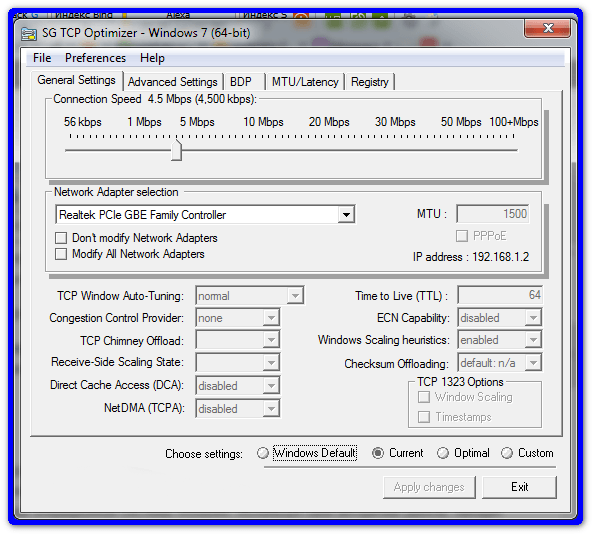Check Modify All Network Adapters

(x=61, y=254)
